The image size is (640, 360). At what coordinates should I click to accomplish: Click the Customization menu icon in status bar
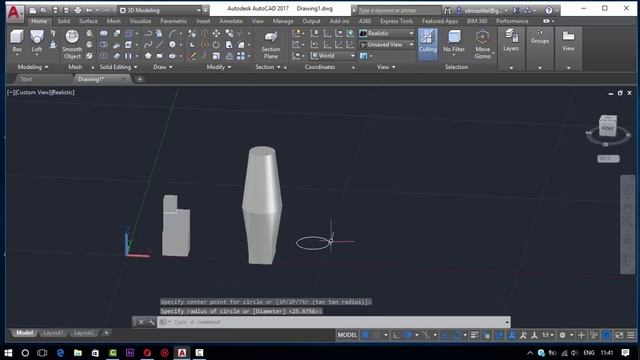click(631, 335)
